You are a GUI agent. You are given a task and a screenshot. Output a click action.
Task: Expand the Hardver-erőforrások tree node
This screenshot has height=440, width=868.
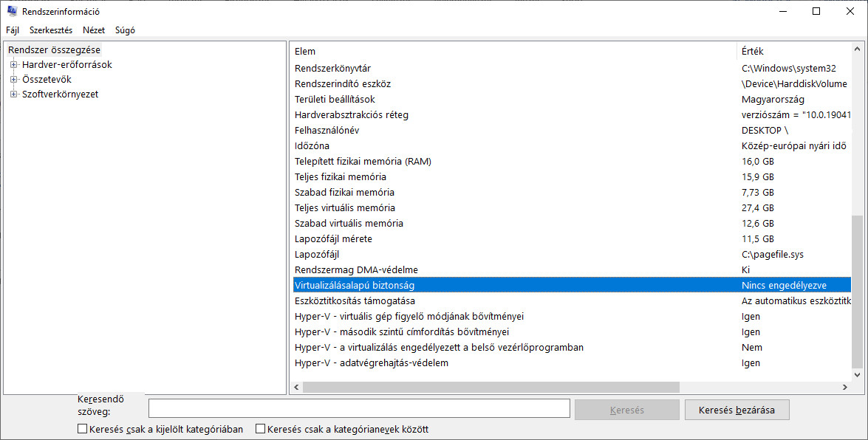click(14, 65)
